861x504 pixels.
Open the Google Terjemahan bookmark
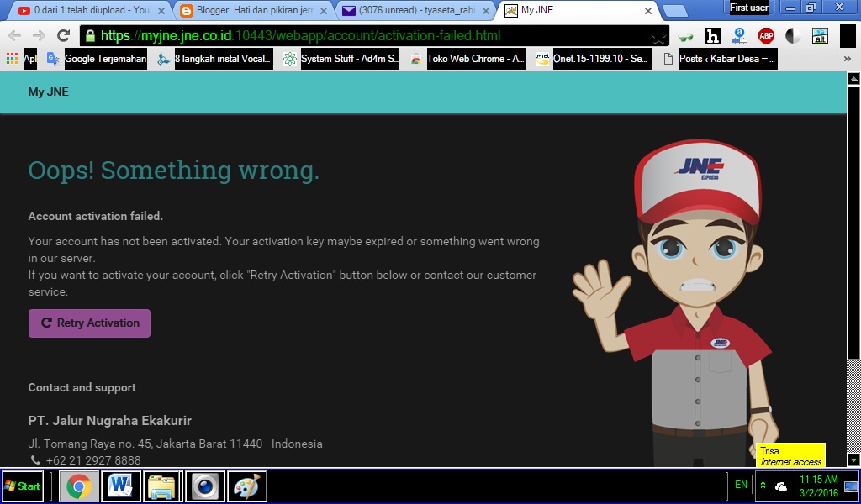tap(98, 59)
